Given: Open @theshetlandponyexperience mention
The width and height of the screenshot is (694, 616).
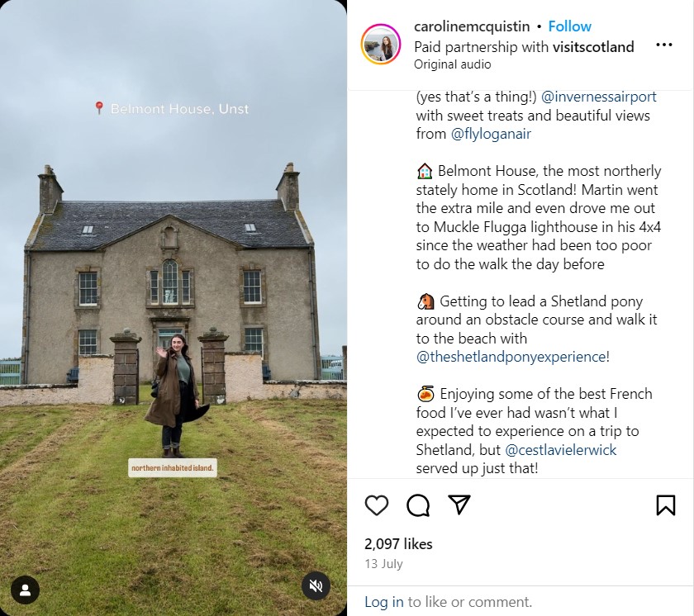Looking at the screenshot, I should 511,357.
